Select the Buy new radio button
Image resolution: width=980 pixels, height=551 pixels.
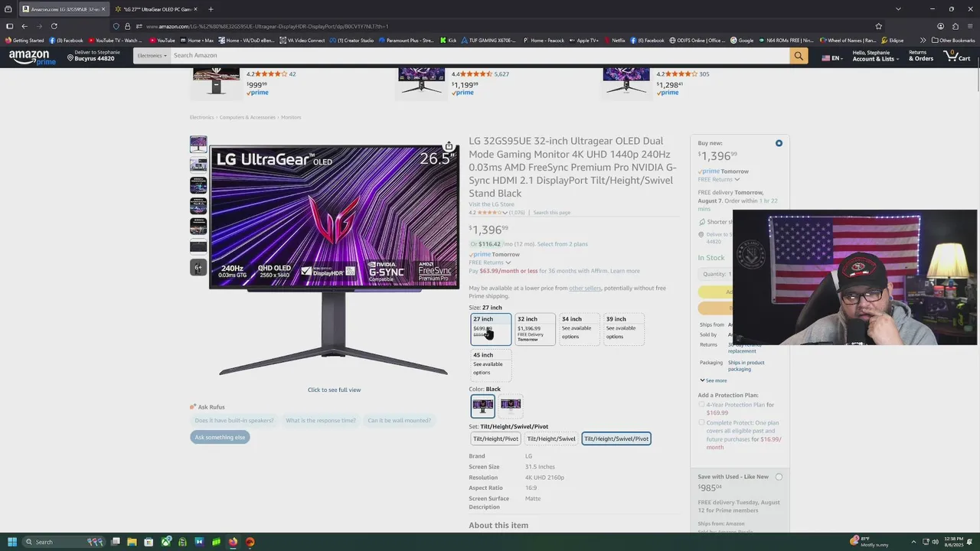(779, 143)
